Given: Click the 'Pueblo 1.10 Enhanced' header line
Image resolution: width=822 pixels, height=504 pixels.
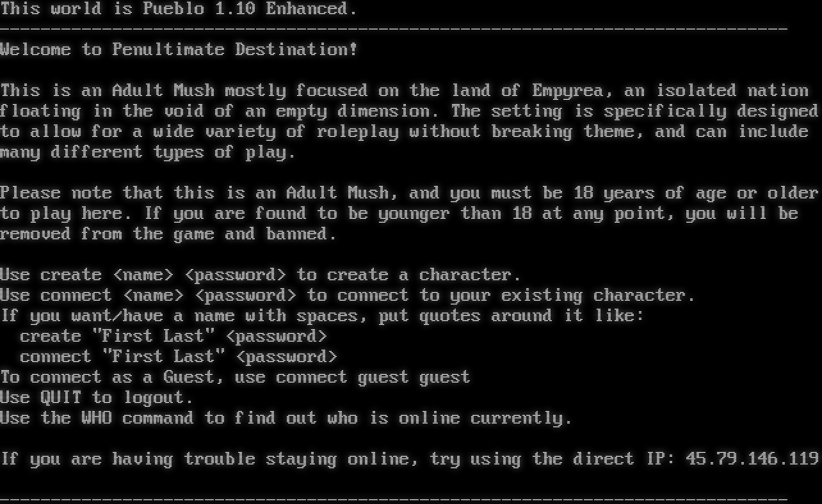Looking at the screenshot, I should [x=179, y=9].
